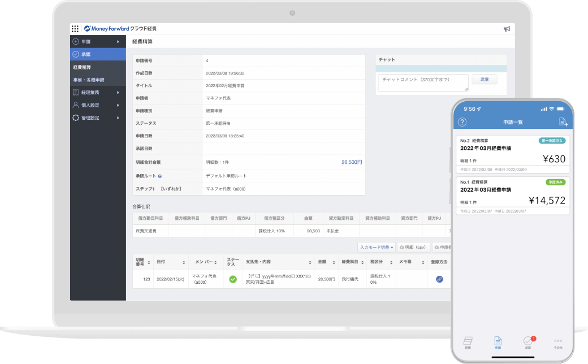Click the help icon next to 承認ルート
This screenshot has height=364, width=588.
coord(160,176)
